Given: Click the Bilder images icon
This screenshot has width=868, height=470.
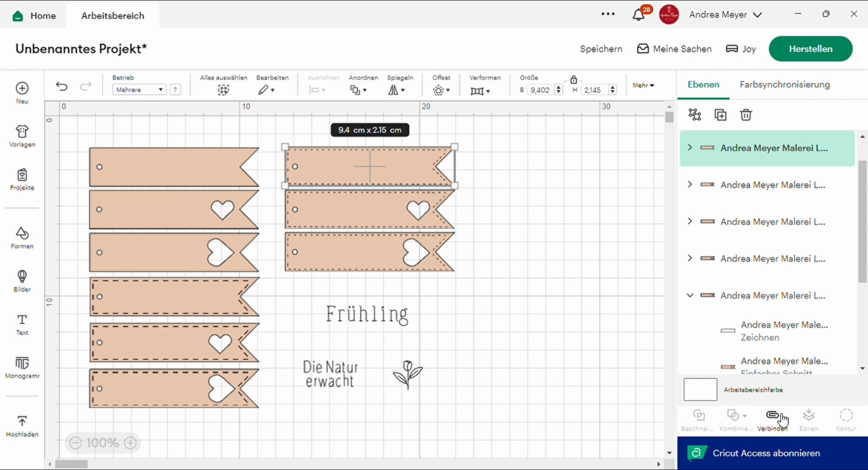Looking at the screenshot, I should coord(22,281).
